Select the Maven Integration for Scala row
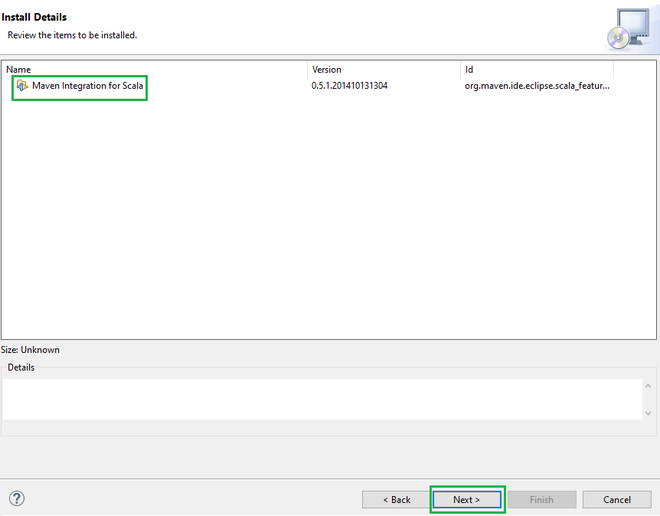 tap(329, 86)
